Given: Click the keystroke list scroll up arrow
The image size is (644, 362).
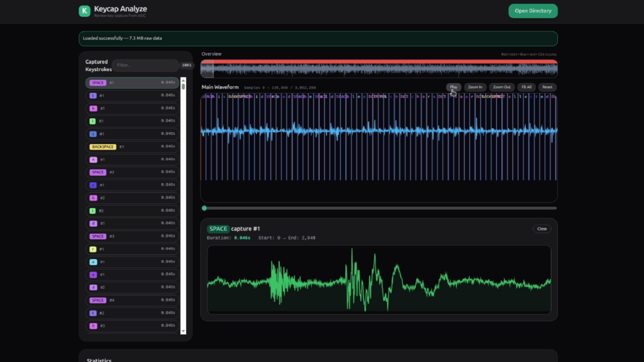Looking at the screenshot, I should pos(183,80).
